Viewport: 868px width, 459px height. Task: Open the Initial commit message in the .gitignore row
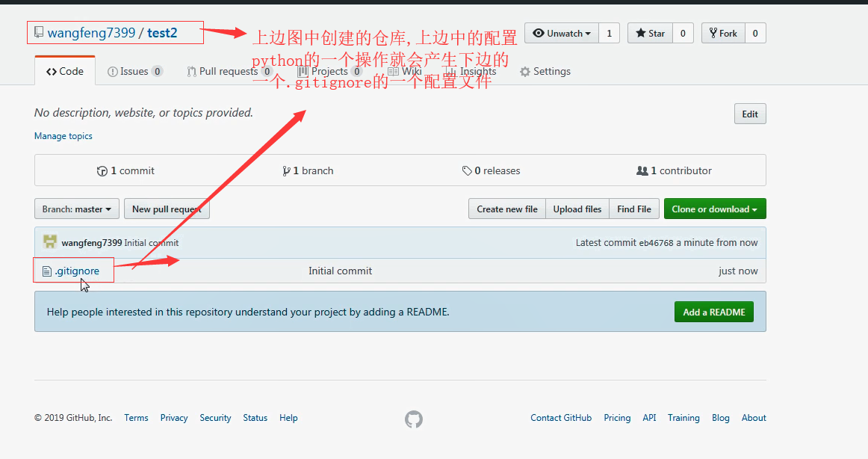click(340, 271)
